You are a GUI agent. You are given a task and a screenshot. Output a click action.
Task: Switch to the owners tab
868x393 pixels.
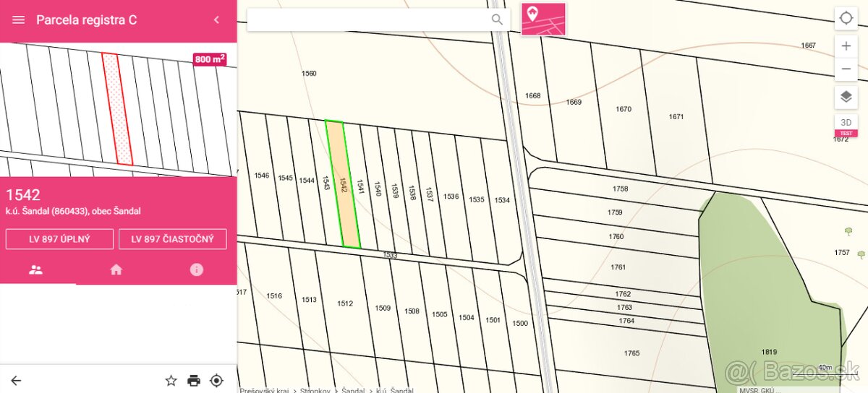35,269
